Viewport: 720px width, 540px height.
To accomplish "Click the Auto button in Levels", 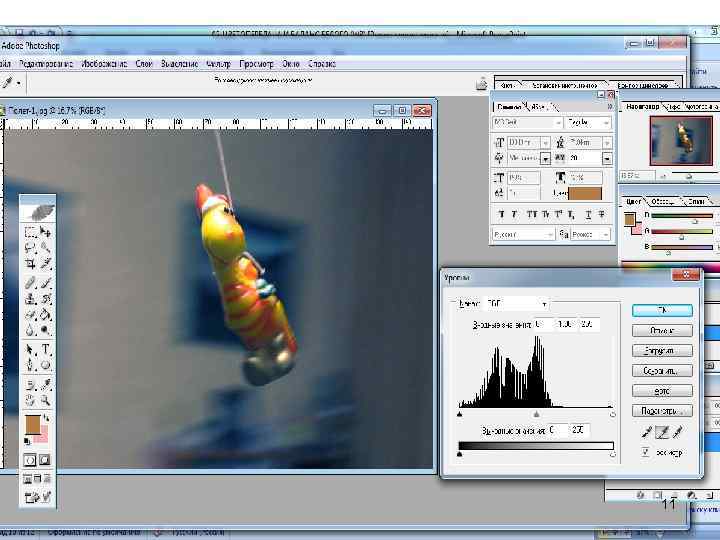I will (662, 391).
